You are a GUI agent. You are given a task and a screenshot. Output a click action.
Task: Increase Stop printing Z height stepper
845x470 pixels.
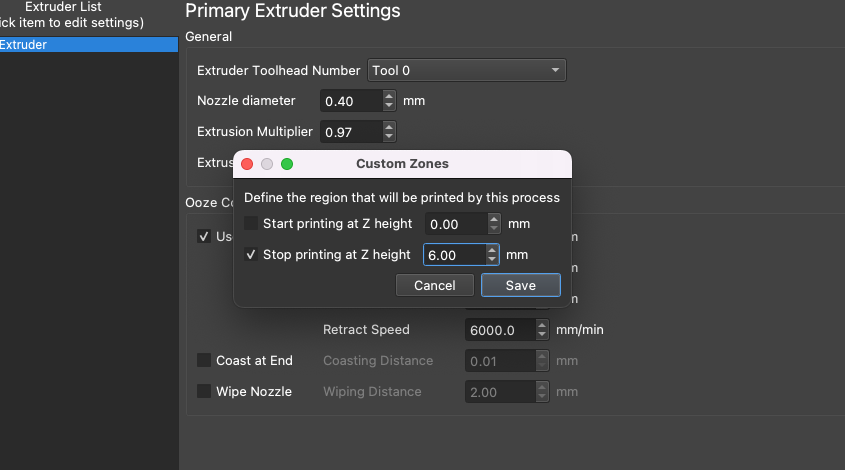click(x=491, y=250)
